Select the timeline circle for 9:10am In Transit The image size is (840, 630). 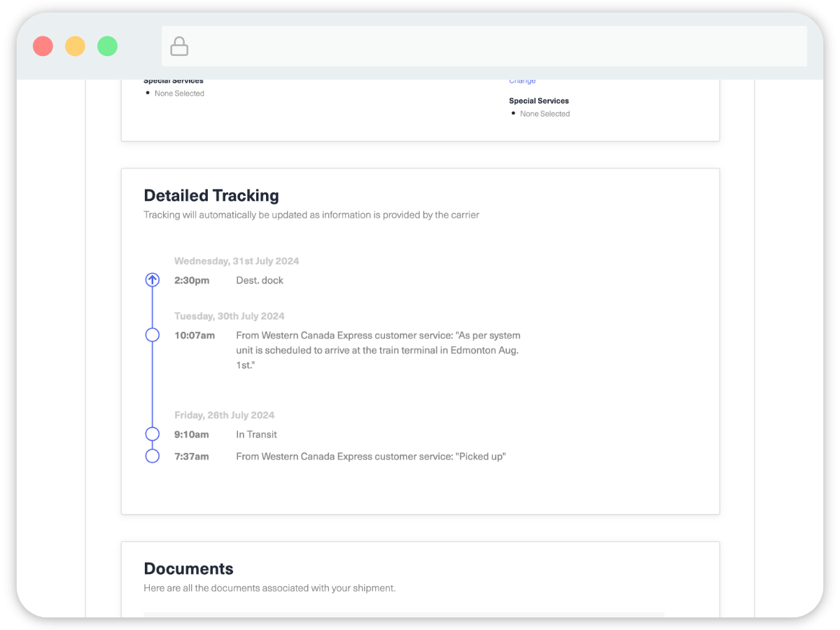coord(152,434)
